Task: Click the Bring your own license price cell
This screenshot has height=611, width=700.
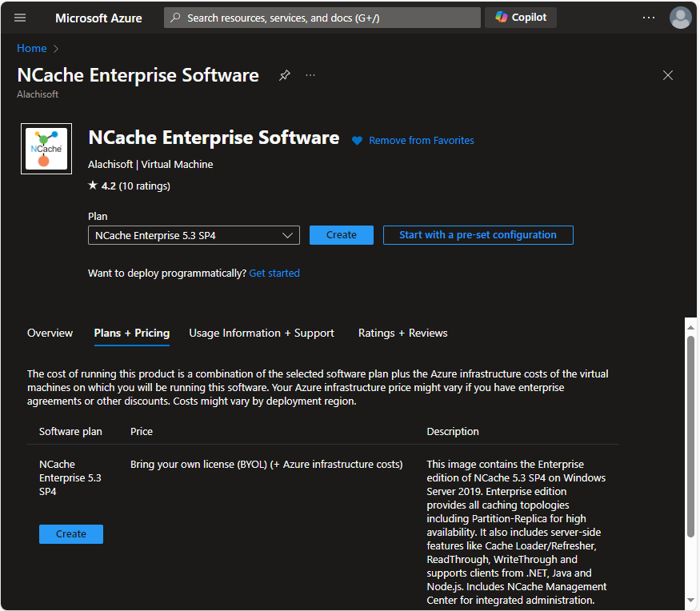Action: (x=266, y=464)
